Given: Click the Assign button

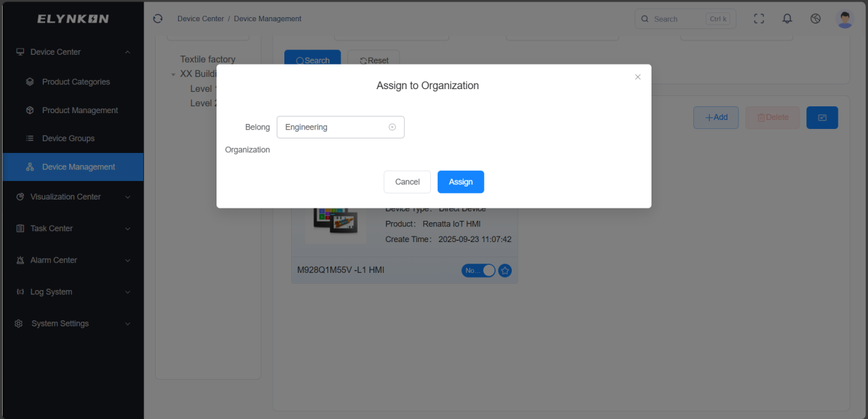Looking at the screenshot, I should (461, 182).
